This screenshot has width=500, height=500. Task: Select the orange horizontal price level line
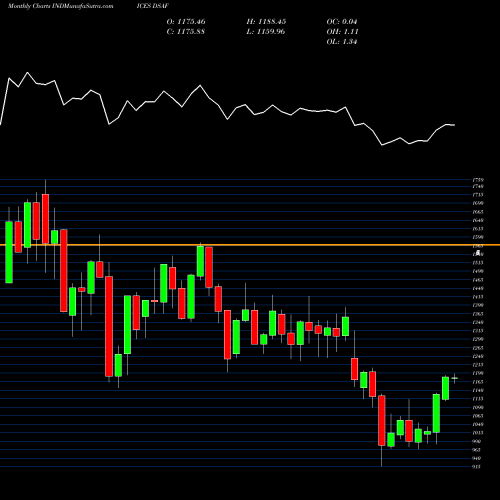[x=250, y=245]
